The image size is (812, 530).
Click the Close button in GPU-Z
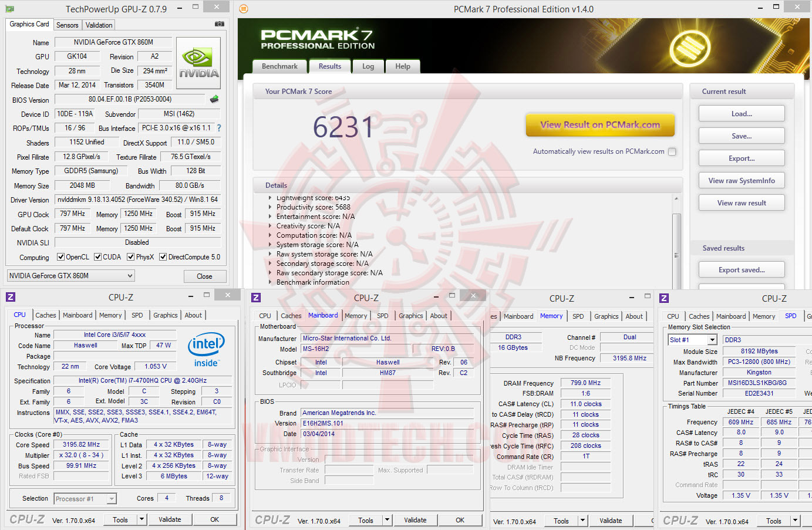click(204, 276)
